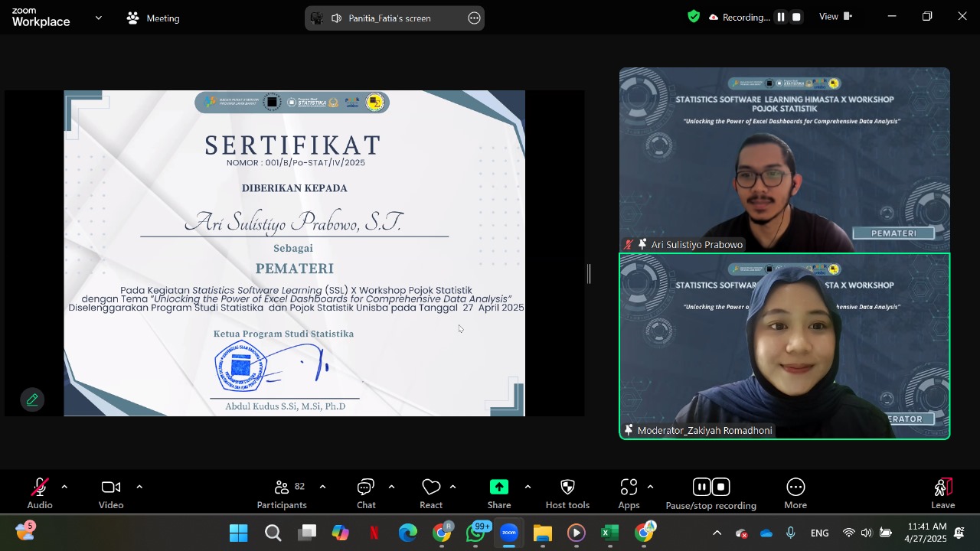The image size is (980, 551).
Task: Click OneDrive cloud tray icon
Action: tap(766, 533)
